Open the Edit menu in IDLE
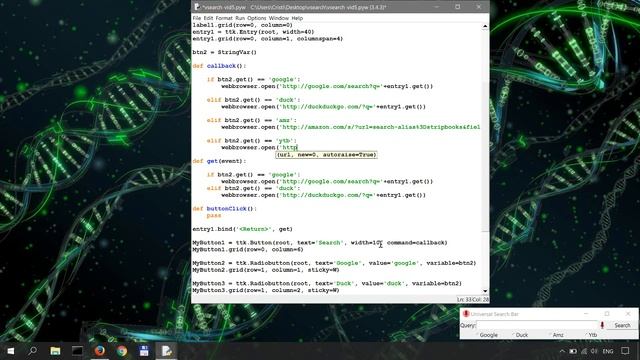The width and height of the screenshot is (640, 360). point(208,18)
